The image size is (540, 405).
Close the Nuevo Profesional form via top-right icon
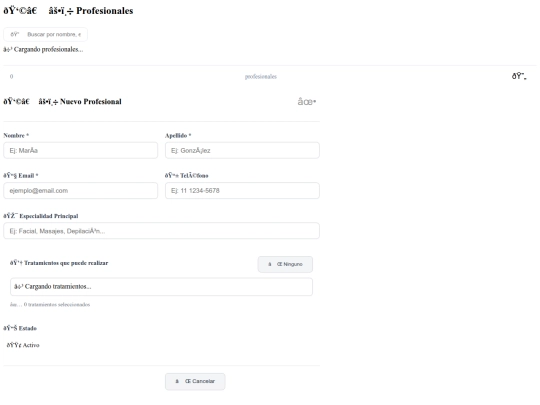tap(307, 102)
